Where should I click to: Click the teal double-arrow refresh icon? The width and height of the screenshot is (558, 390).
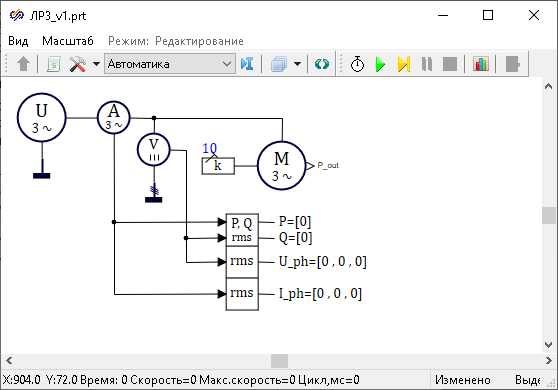point(322,64)
